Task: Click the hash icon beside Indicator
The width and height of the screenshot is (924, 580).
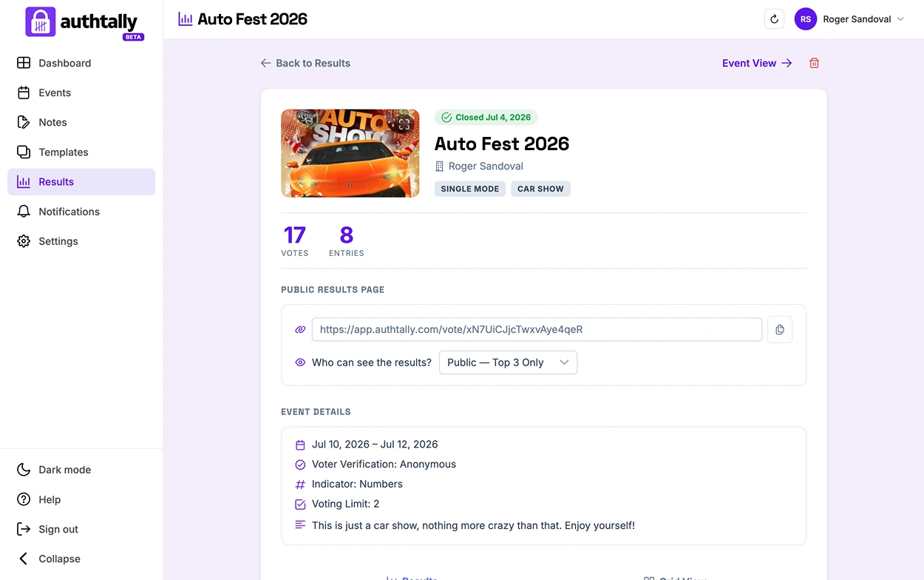Action: point(300,485)
